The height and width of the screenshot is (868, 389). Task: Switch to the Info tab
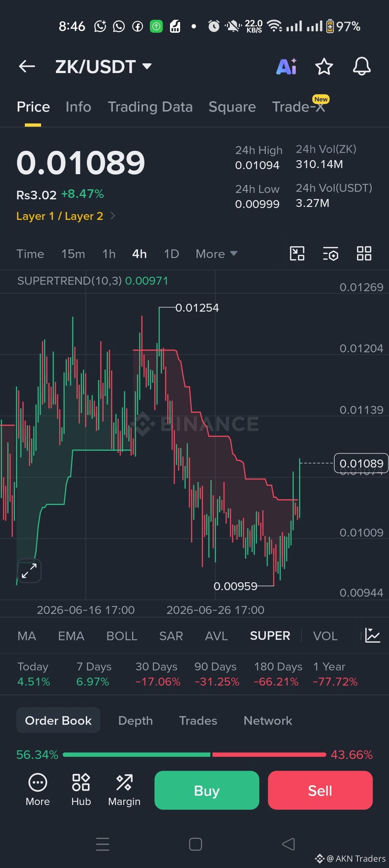point(78,107)
